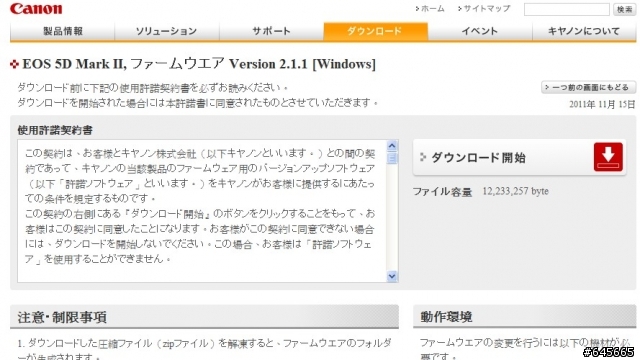Click the red download arrow icon
Viewport: 640px width, 360px height.
coord(608,157)
